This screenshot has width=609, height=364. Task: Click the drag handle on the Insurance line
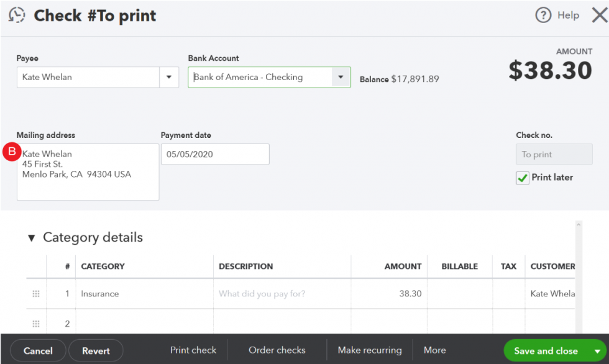pos(35,293)
